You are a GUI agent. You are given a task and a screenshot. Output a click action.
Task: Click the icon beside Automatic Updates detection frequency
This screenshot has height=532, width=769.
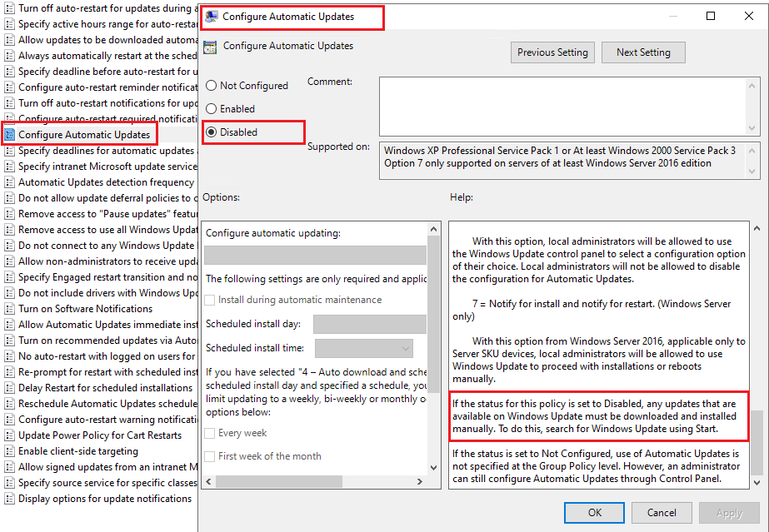9,182
